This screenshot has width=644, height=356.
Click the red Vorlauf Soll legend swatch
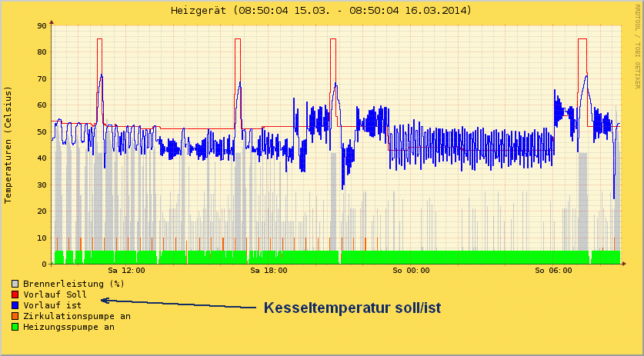click(15, 294)
